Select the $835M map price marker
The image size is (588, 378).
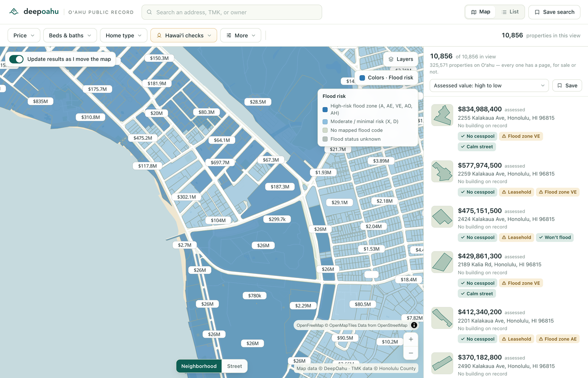pyautogui.click(x=40, y=101)
